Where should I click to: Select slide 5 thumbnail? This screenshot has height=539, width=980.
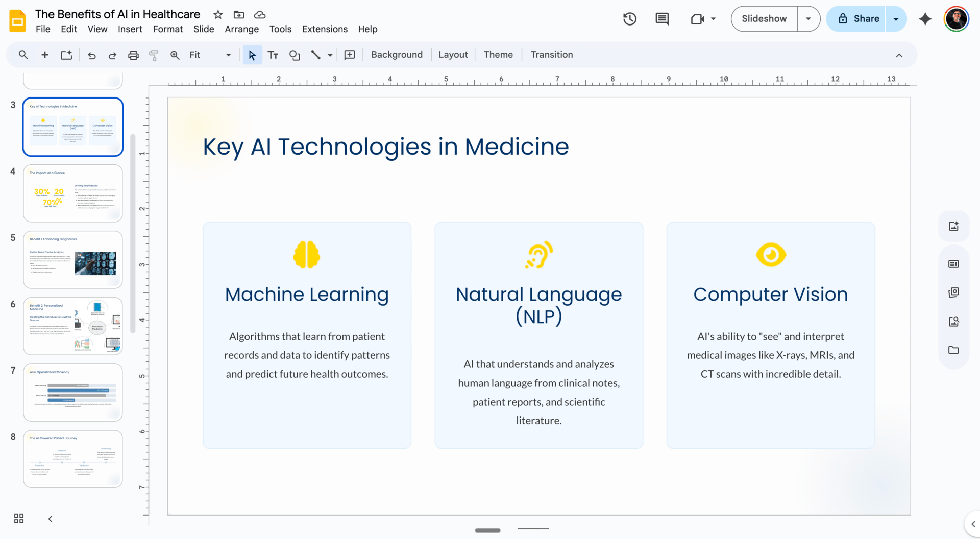click(73, 259)
